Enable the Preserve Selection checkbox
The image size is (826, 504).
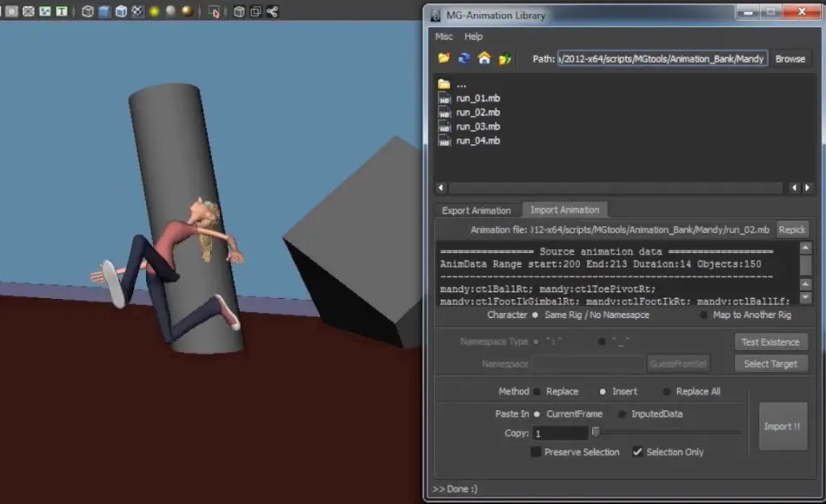(x=536, y=452)
